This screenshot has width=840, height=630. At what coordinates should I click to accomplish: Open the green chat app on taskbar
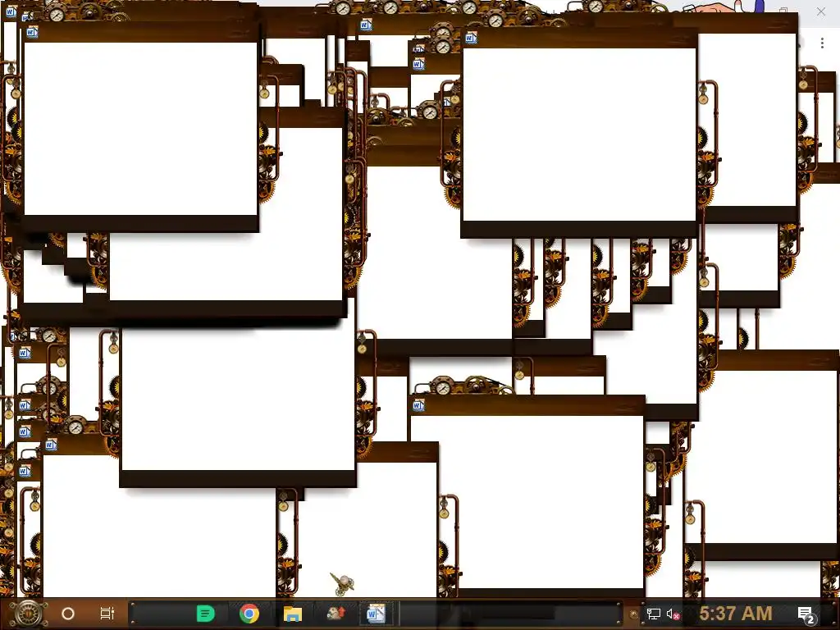(x=206, y=614)
